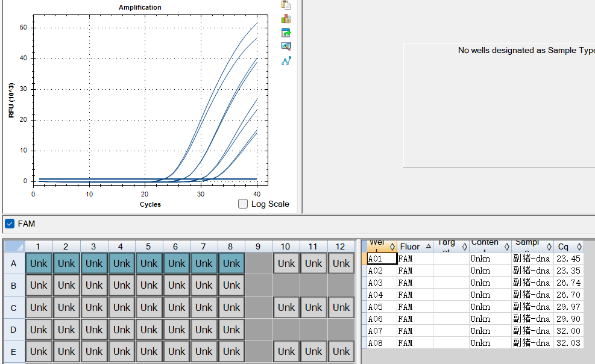Select empty well position A9

(259, 263)
